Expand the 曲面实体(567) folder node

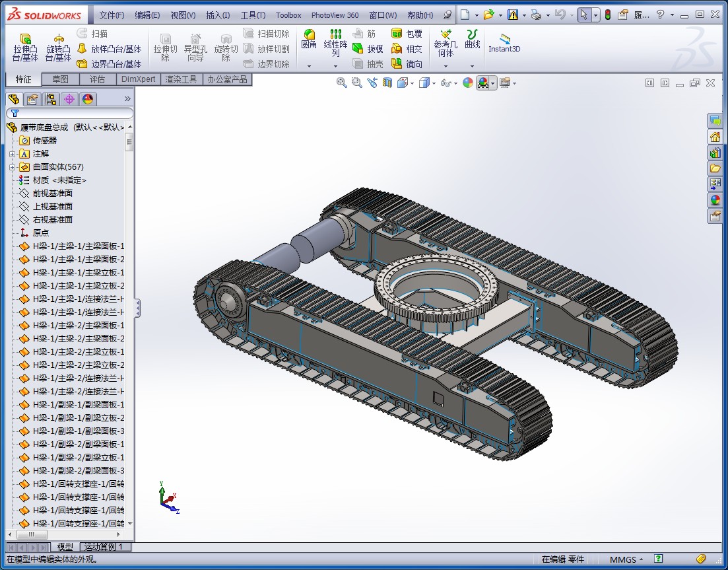(x=12, y=167)
